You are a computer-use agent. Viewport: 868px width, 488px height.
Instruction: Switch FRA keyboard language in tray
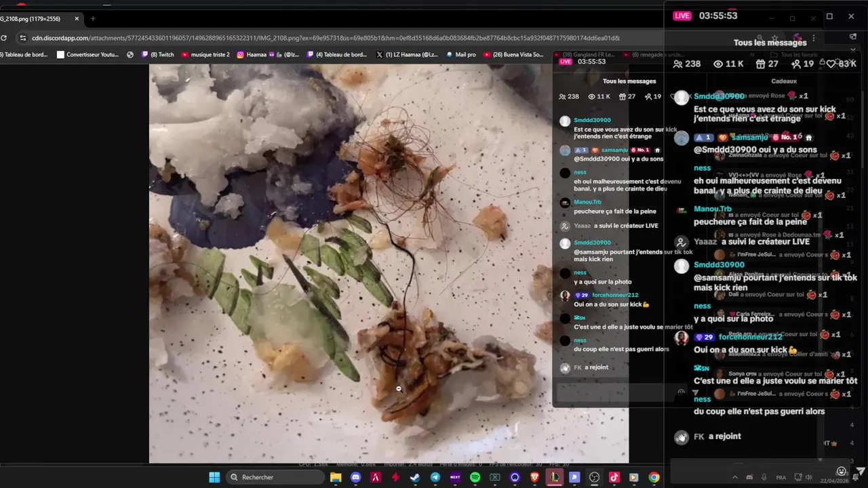click(x=781, y=477)
